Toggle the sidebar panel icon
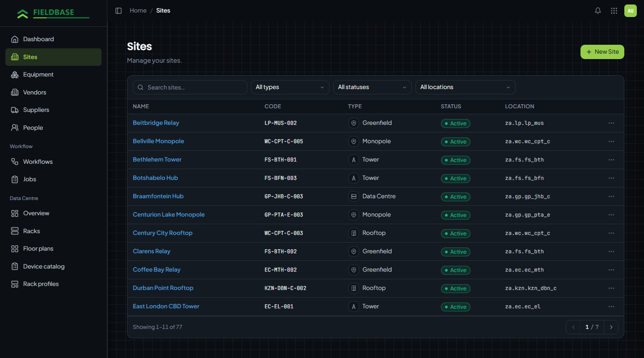This screenshot has width=644, height=358. (x=119, y=11)
